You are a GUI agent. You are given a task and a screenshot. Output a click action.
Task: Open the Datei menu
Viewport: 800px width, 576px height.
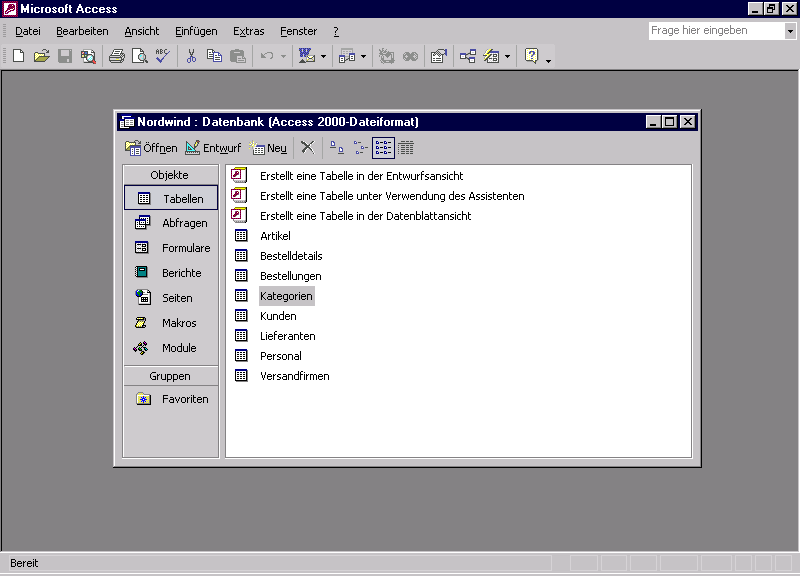pos(28,31)
